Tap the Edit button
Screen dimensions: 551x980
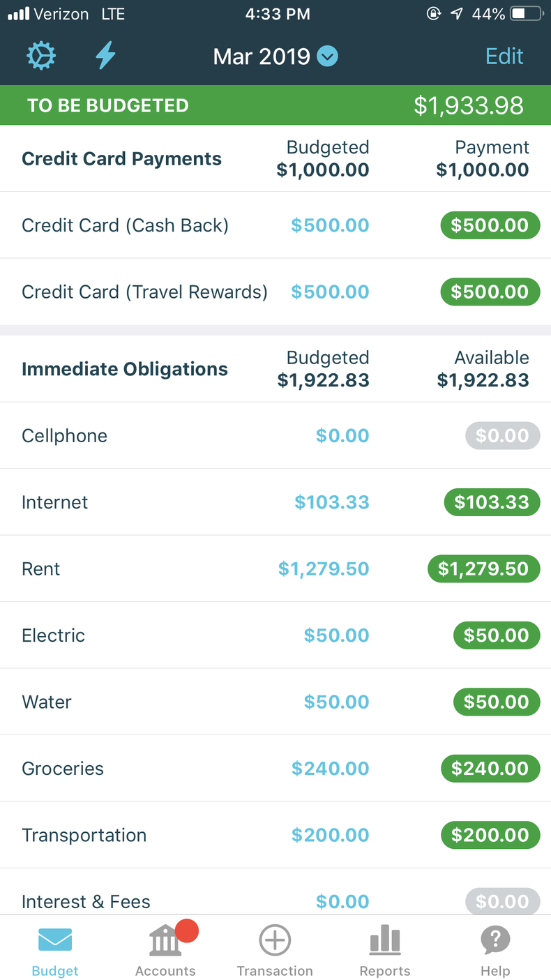coord(504,56)
